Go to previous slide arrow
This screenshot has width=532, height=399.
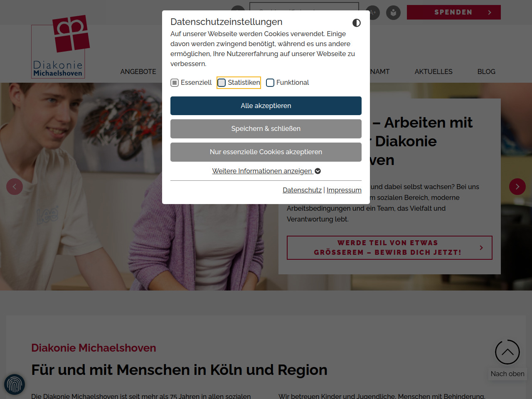pyautogui.click(x=15, y=187)
